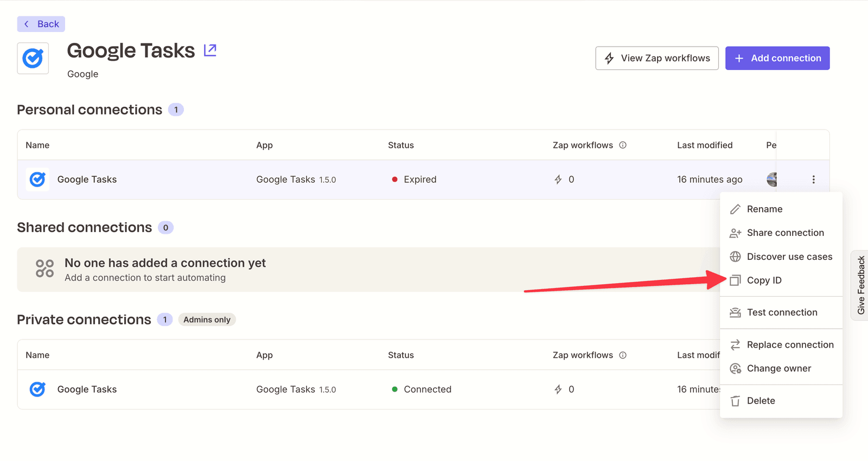Click Status column header in Personal connections table
Image resolution: width=868 pixels, height=461 pixels.
point(401,145)
